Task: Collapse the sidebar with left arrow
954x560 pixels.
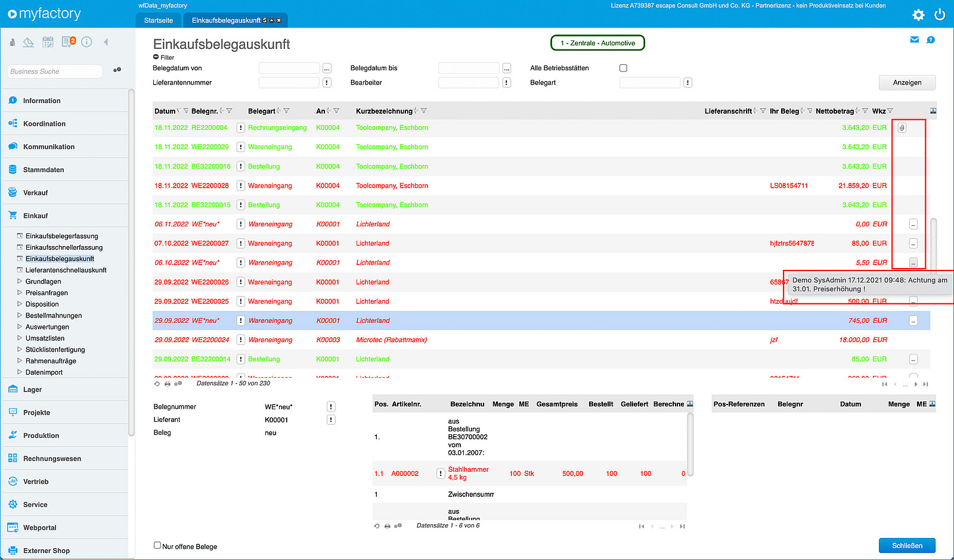Action: (106, 42)
